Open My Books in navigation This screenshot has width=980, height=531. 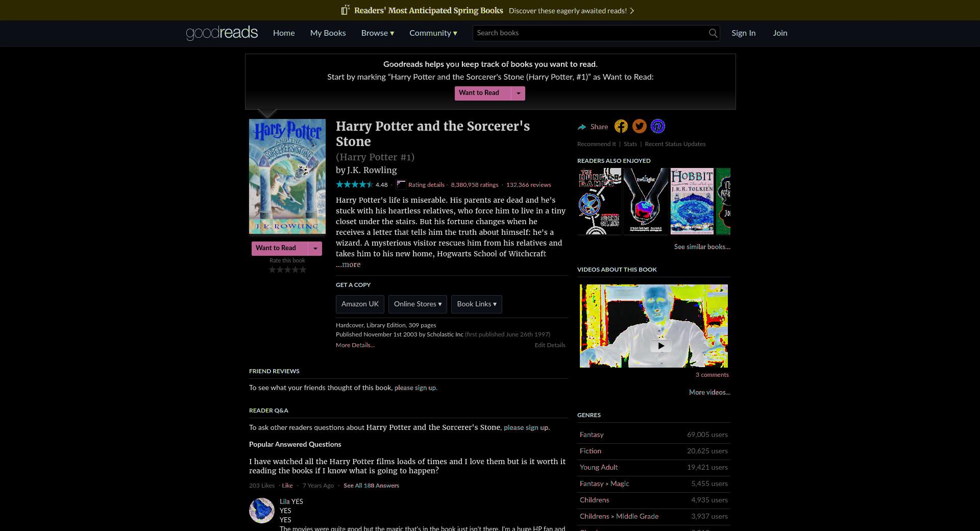click(x=328, y=33)
